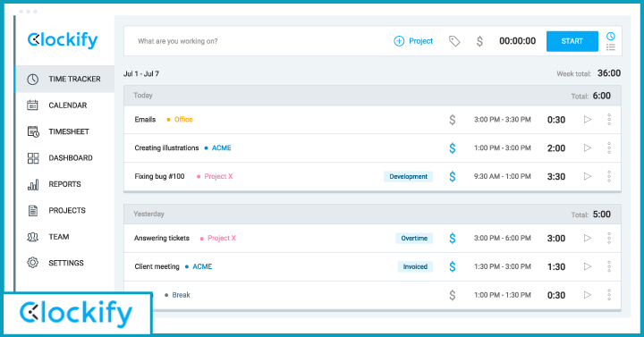Toggle billable for Creating illustrations entry
This screenshot has height=337, width=644.
(x=453, y=147)
